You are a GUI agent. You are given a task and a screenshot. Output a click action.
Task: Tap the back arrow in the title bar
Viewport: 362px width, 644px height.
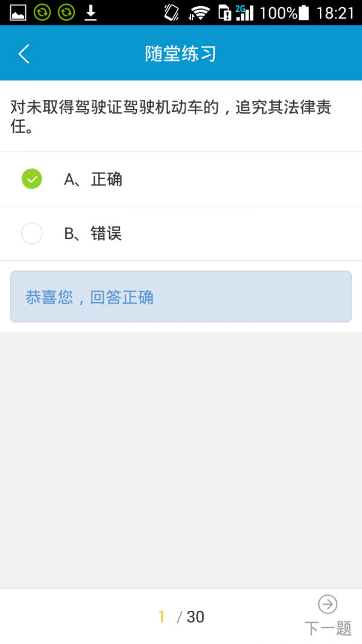pos(24,53)
